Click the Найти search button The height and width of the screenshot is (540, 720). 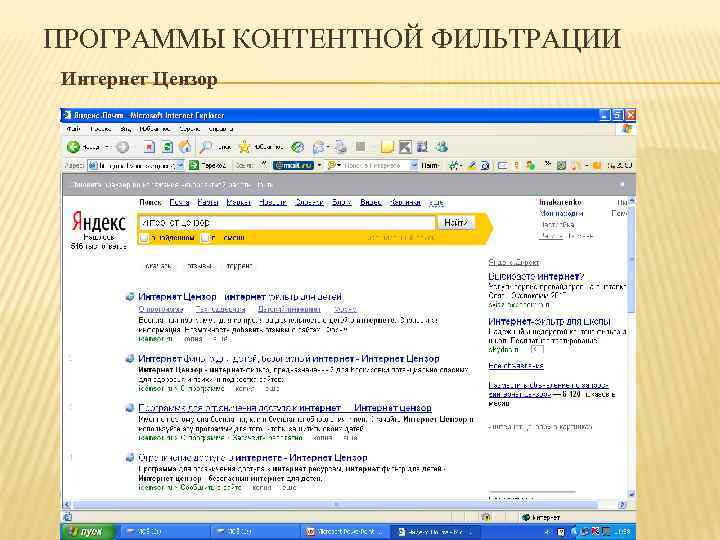point(456,223)
